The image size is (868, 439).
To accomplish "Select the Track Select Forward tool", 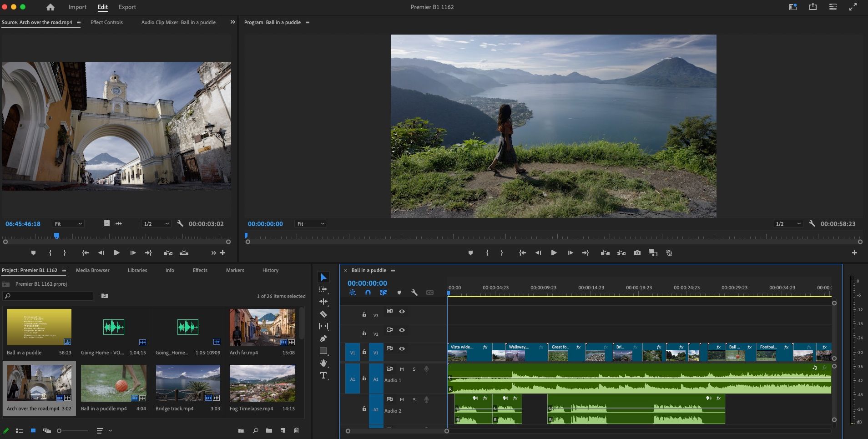I will click(x=323, y=289).
